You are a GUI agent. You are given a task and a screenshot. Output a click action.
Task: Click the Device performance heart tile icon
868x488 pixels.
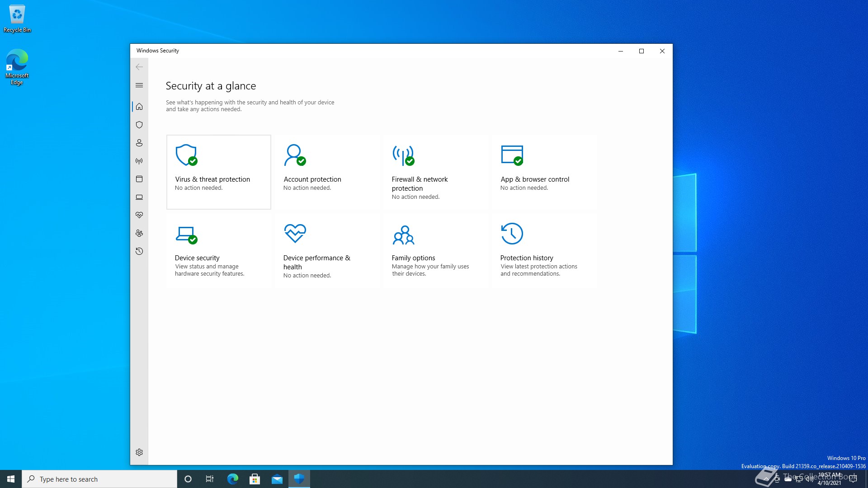295,234
